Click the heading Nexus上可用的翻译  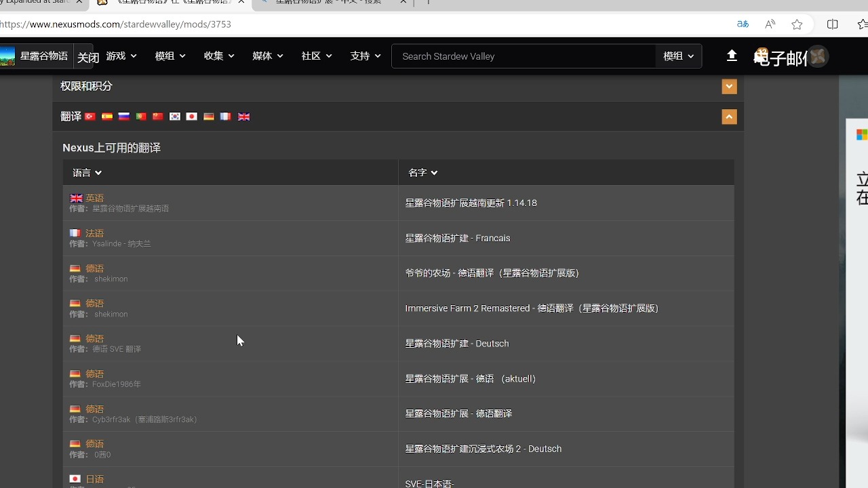(111, 148)
